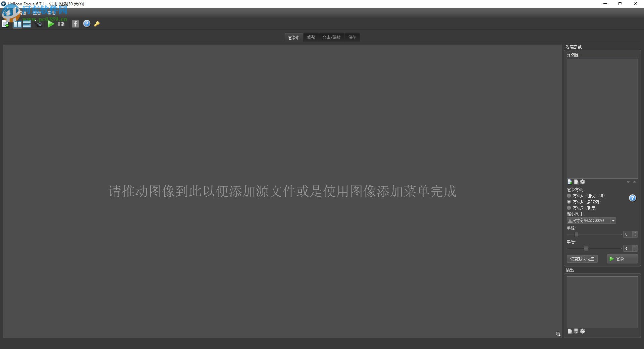The image size is (644, 349).
Task: Select the 渲染中 tab
Action: (293, 38)
